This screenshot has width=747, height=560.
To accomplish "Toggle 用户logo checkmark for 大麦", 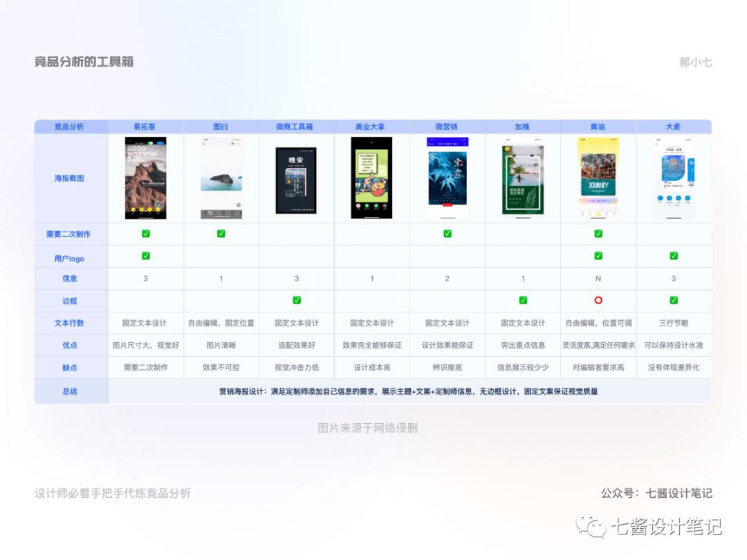I will [x=674, y=256].
